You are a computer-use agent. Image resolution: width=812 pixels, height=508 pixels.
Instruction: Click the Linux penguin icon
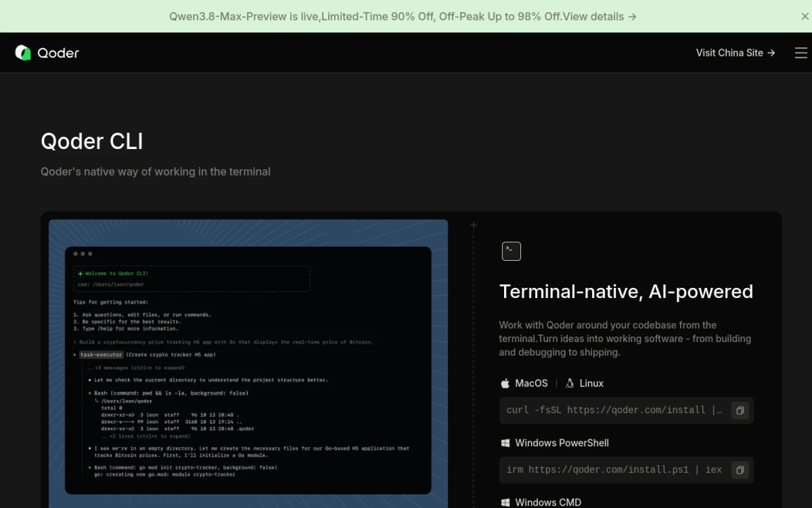pyautogui.click(x=570, y=383)
